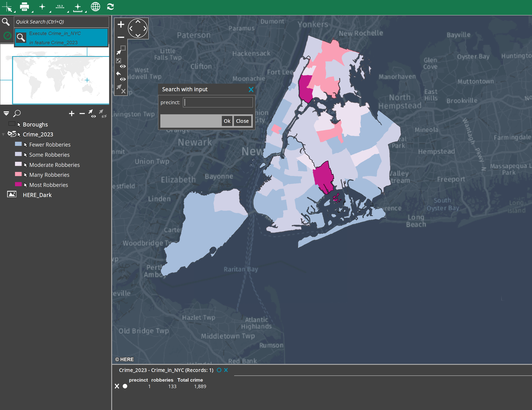Click Close in Search with input dialog

coord(242,121)
